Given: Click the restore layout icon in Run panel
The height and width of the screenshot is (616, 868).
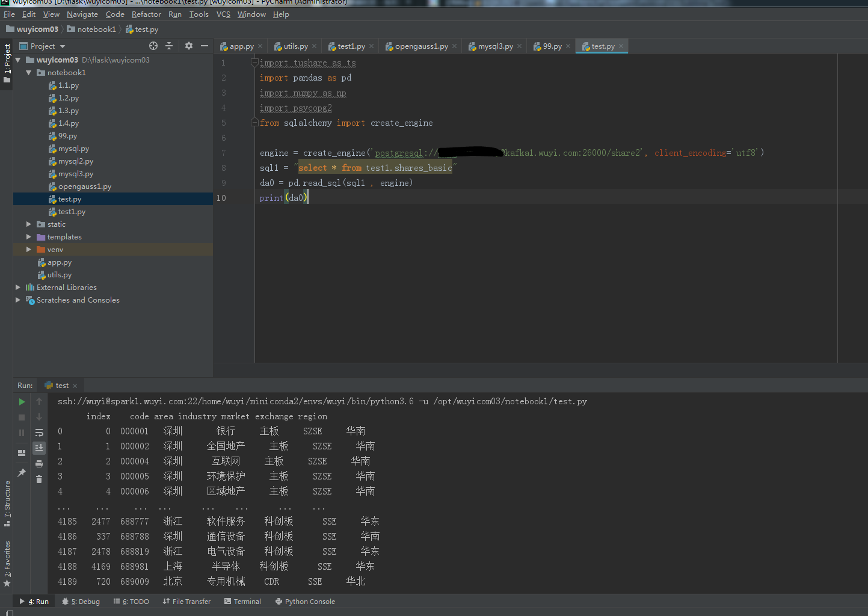Looking at the screenshot, I should coord(22,453).
